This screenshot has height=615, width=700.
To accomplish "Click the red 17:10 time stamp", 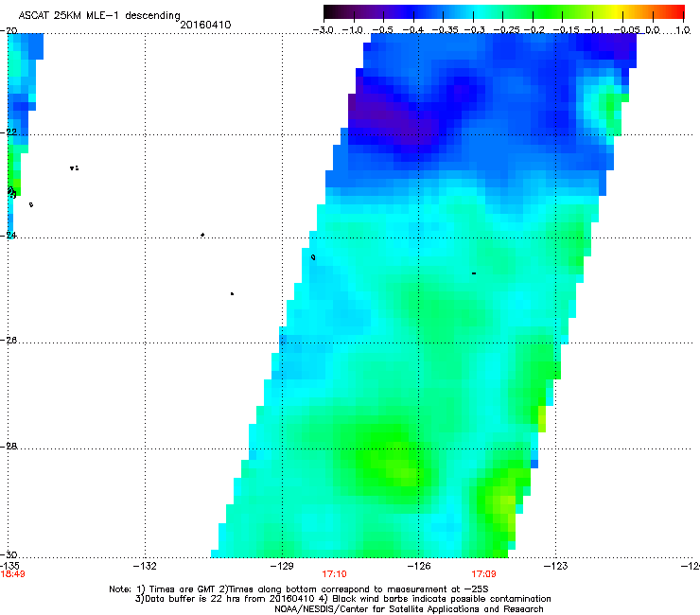I will click(x=334, y=574).
